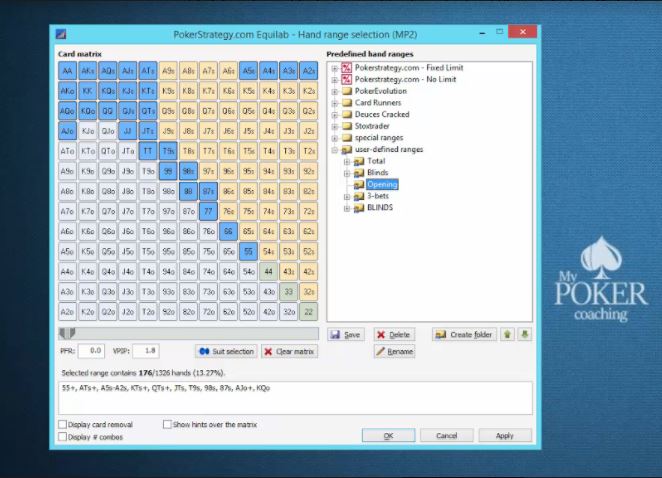Screen dimensions: 662x478
Task: Toggle the A9s hand cell
Action: click(168, 71)
